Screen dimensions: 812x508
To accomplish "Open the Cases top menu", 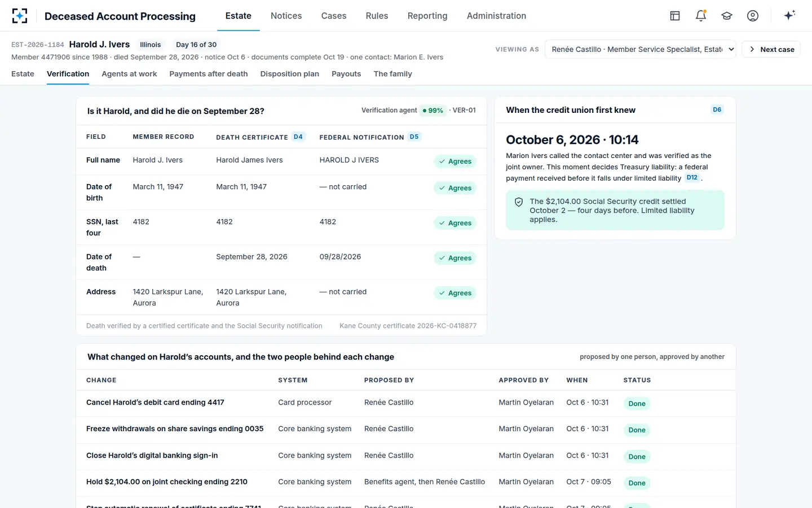I will pyautogui.click(x=334, y=16).
